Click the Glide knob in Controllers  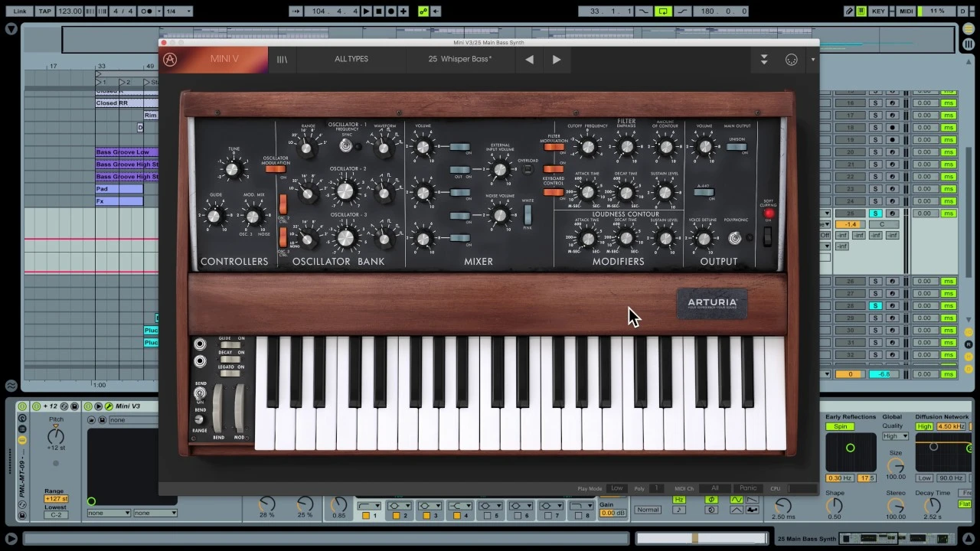pos(215,217)
